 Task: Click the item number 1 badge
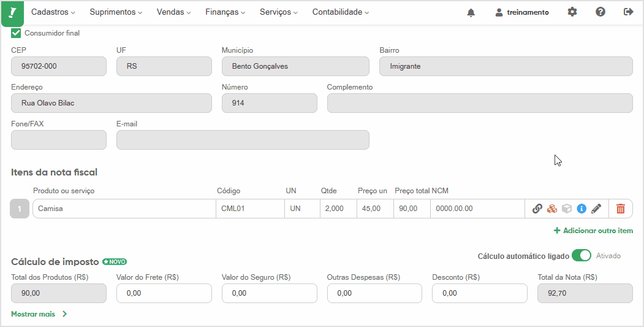click(x=20, y=209)
